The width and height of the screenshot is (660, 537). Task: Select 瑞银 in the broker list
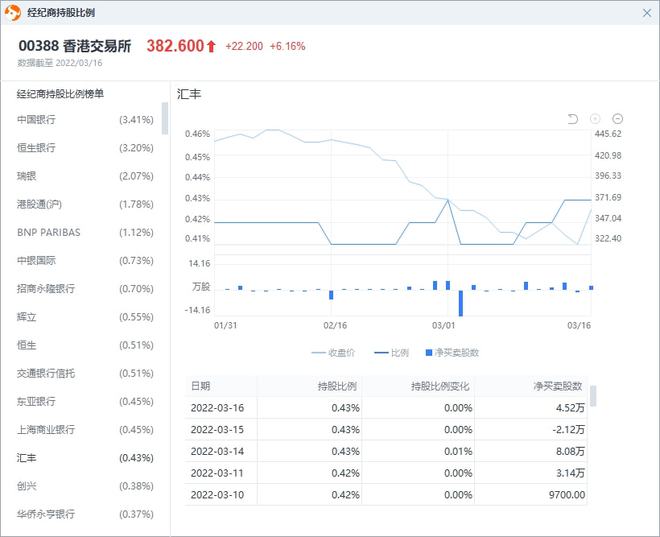(85, 176)
